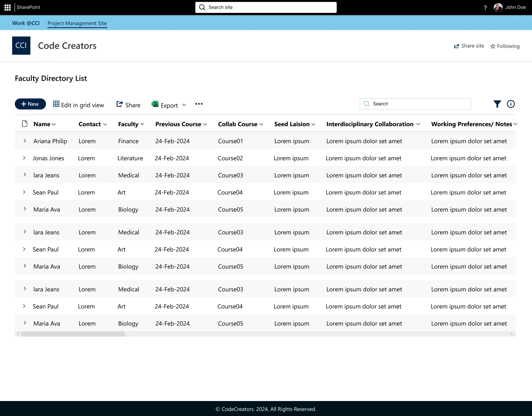Click the Edit in grid view icon

tap(56, 104)
